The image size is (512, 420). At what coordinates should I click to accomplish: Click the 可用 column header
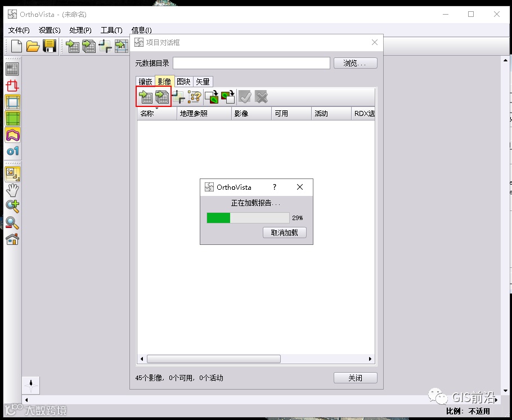291,113
